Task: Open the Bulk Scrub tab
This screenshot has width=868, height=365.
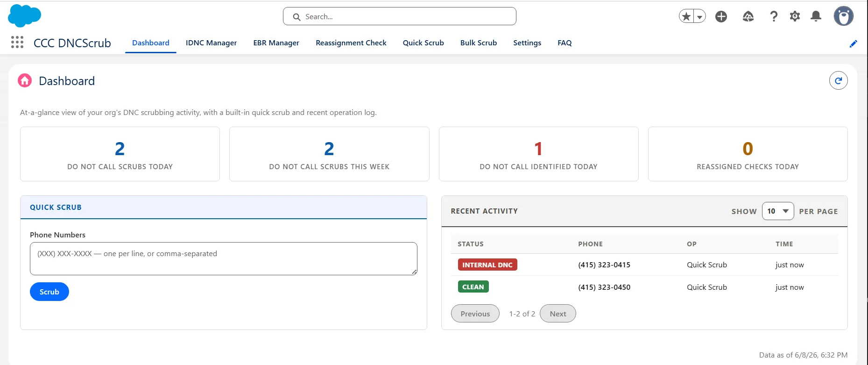Action: (x=478, y=43)
